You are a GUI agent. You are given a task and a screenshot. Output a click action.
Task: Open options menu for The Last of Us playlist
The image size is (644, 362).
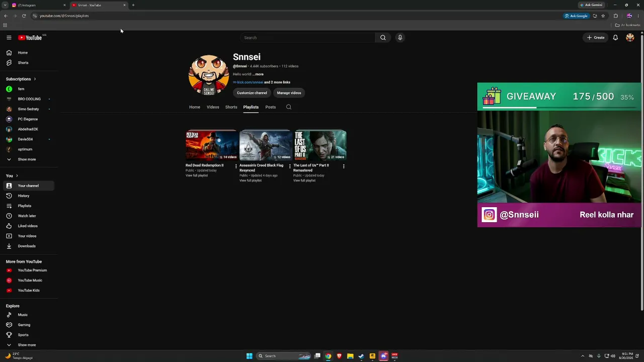tap(344, 166)
